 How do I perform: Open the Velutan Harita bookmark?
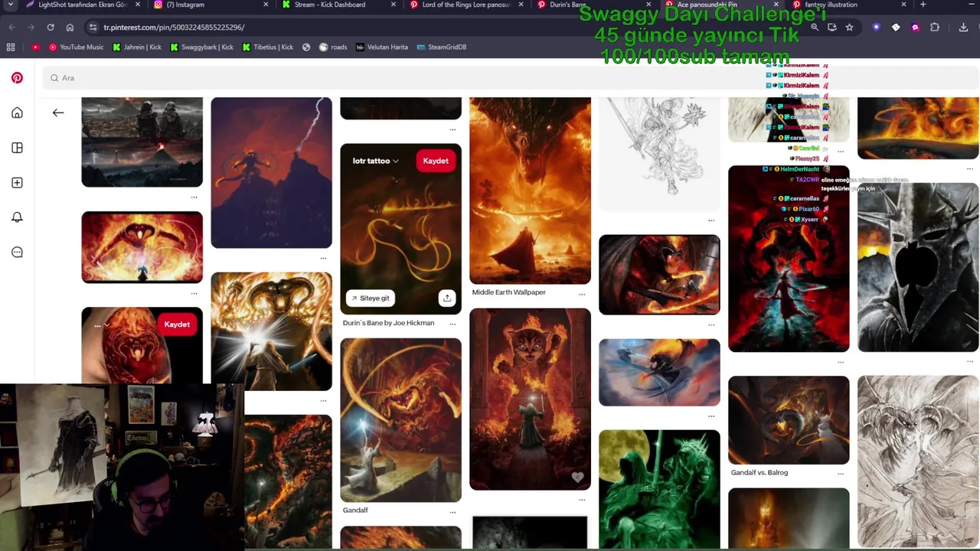coord(381,47)
